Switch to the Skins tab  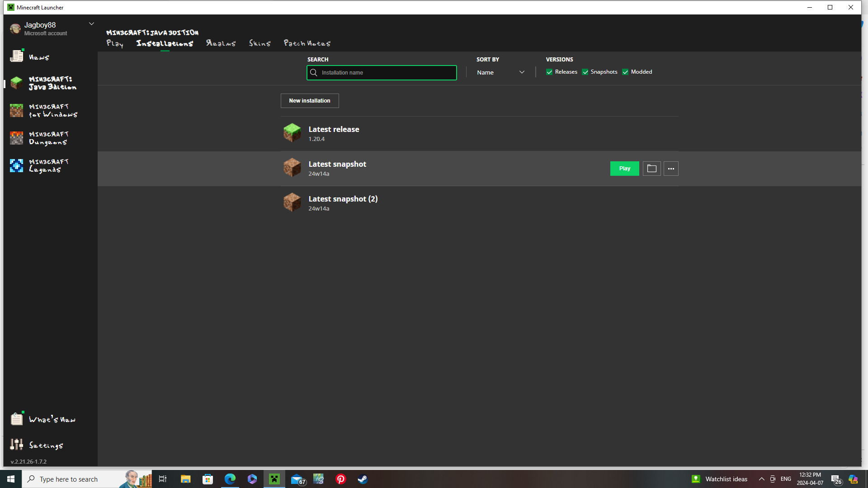coord(259,43)
